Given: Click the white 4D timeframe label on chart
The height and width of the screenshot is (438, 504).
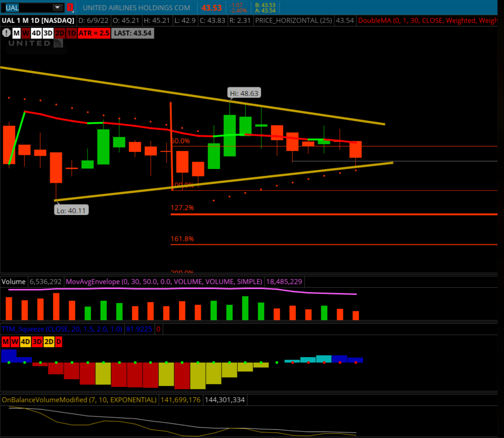Looking at the screenshot, I should tap(36, 33).
